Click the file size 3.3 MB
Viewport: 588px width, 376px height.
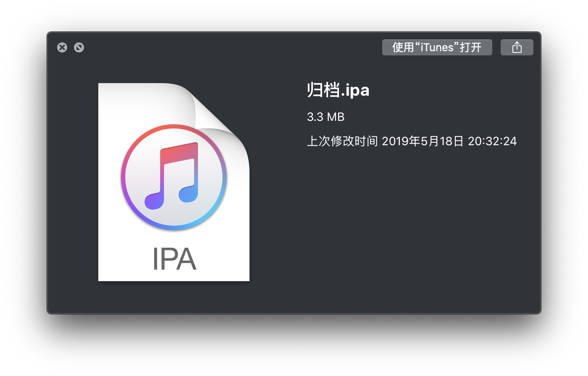pos(325,117)
